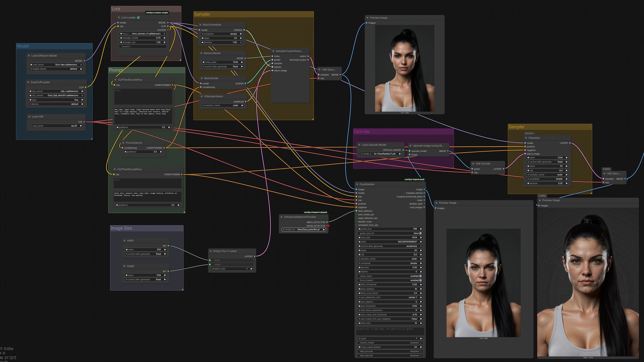The width and height of the screenshot is (644, 362).
Task: Collapse the BasicScheduler node using its dot
Action: tap(200, 25)
